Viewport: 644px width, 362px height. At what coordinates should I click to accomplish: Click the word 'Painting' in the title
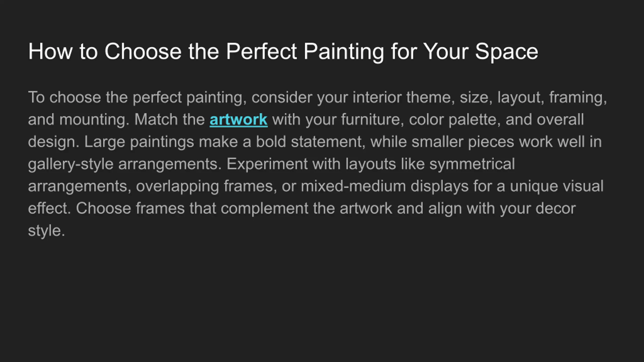(344, 51)
